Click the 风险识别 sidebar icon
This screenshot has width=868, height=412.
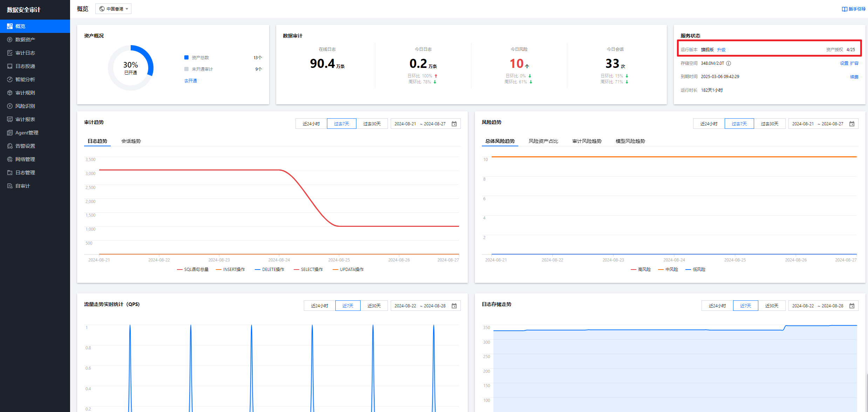pyautogui.click(x=10, y=106)
